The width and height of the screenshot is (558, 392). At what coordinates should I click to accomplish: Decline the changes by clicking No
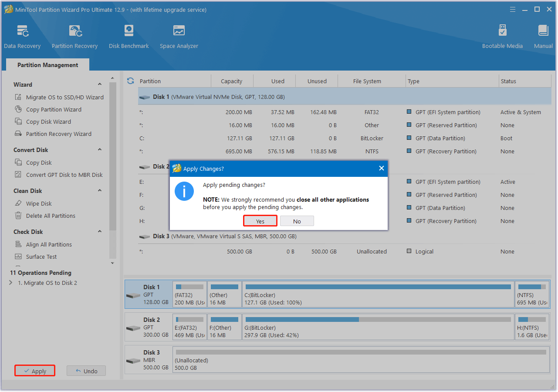point(297,221)
